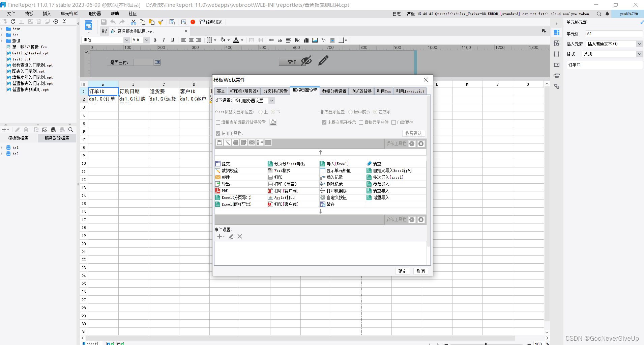This screenshot has height=345, width=644.
Task: Click the underline formatting icon
Action: pyautogui.click(x=173, y=40)
